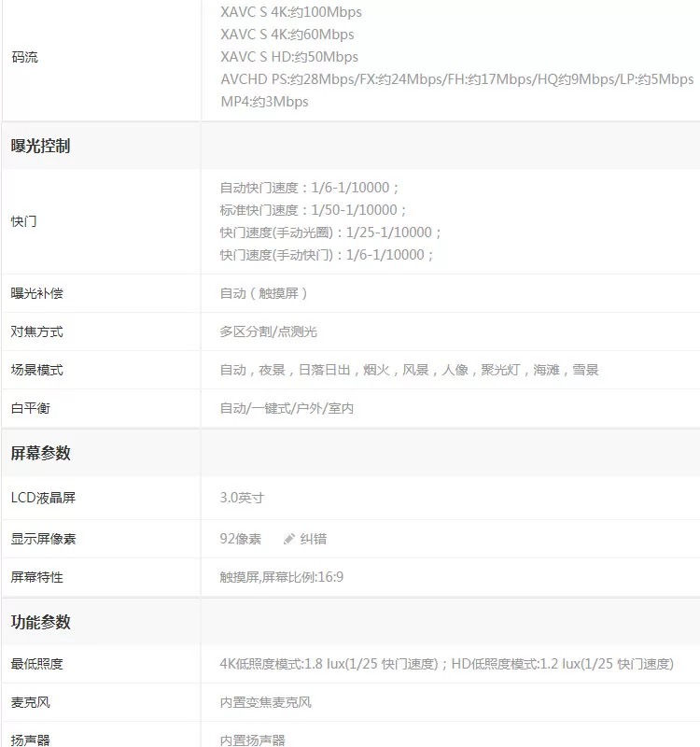Open the 纠错 error correction link
700x747 pixels.
[313, 539]
